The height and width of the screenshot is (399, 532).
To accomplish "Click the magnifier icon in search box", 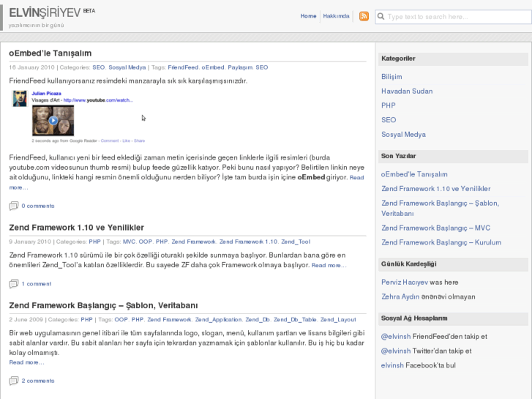I will coord(381,16).
